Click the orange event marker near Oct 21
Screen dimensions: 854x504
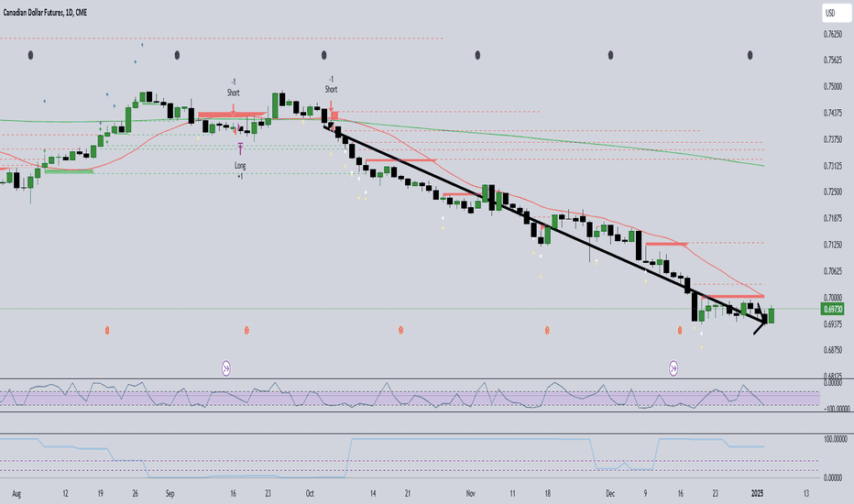point(400,330)
